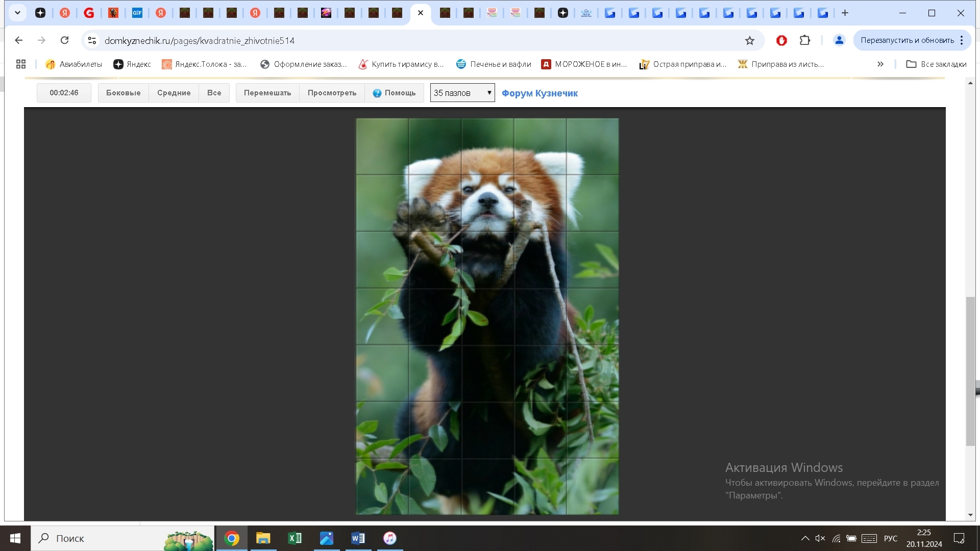Switch input language РУС
This screenshot has height=551, width=980.
[x=891, y=538]
